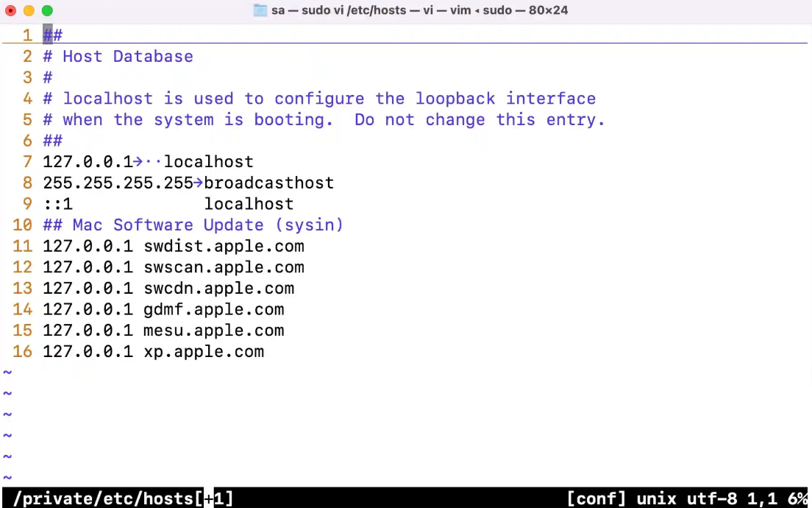This screenshot has height=508, width=812.
Task: Click the highlighted cursor block on line 1
Action: coord(48,35)
